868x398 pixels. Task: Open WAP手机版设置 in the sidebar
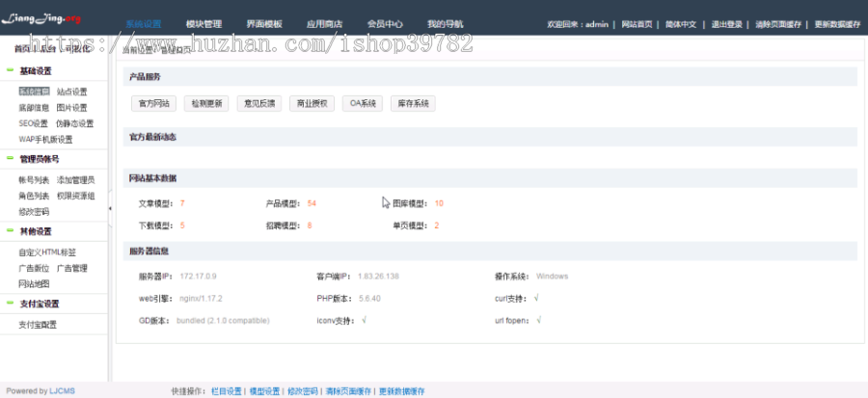[45, 140]
